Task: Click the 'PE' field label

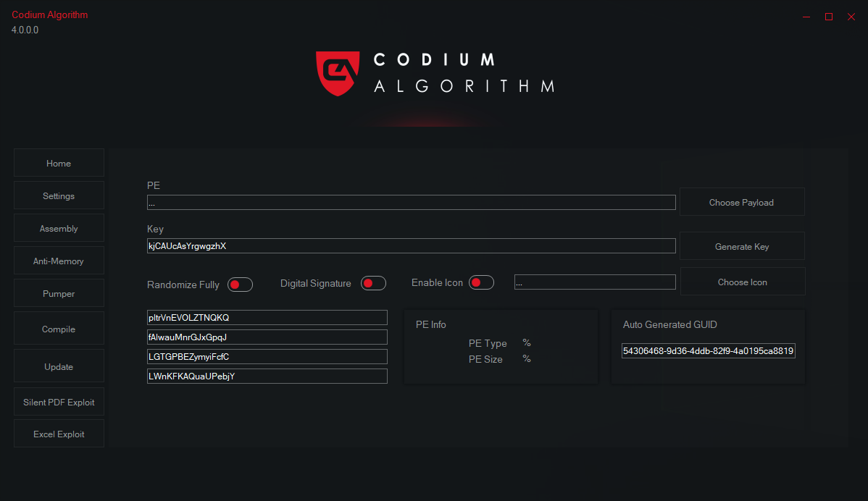Action: [x=154, y=185]
